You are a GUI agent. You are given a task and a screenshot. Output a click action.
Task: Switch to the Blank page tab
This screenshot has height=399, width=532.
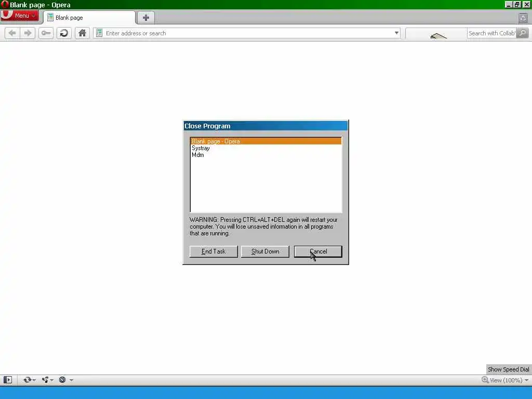(89, 18)
